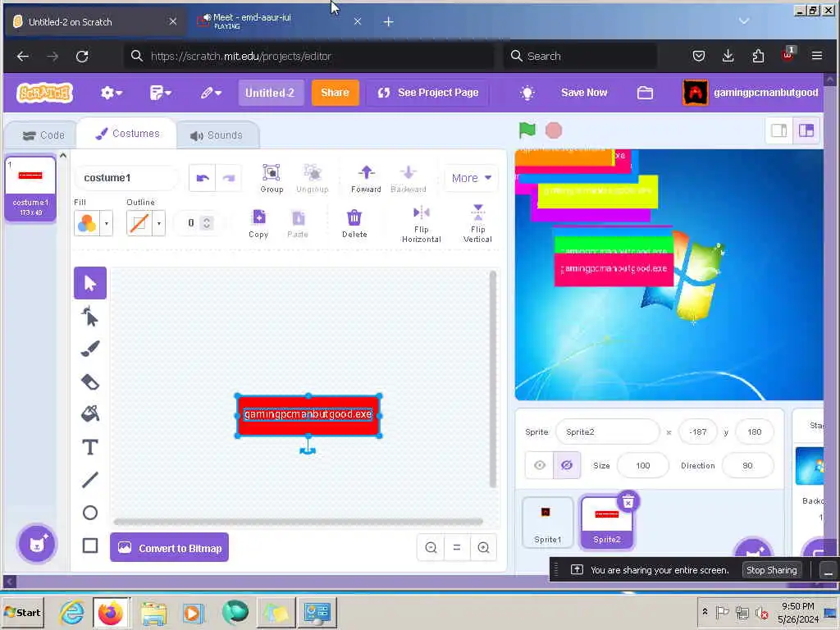Screen dimensions: 840x630
Task: Click Save Now
Action: coord(584,93)
